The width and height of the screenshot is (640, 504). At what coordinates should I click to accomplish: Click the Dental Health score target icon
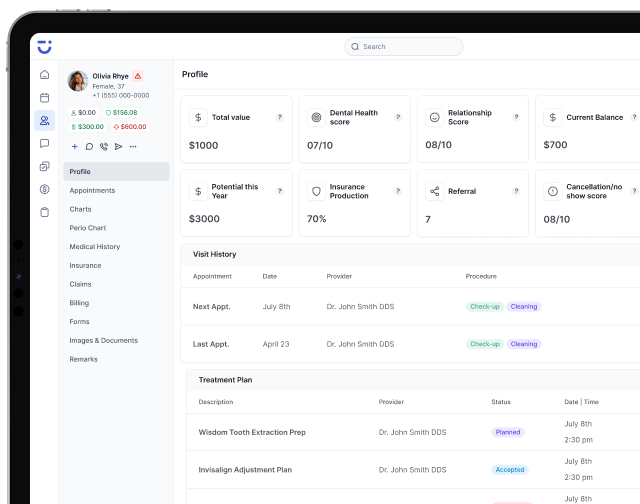coord(316,118)
